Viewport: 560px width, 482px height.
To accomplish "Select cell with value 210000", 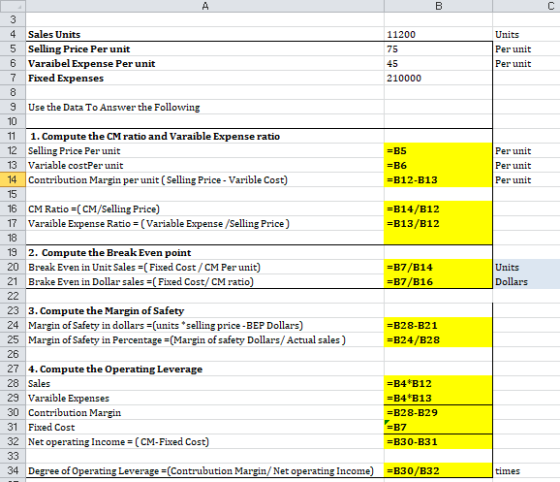I will (x=439, y=78).
